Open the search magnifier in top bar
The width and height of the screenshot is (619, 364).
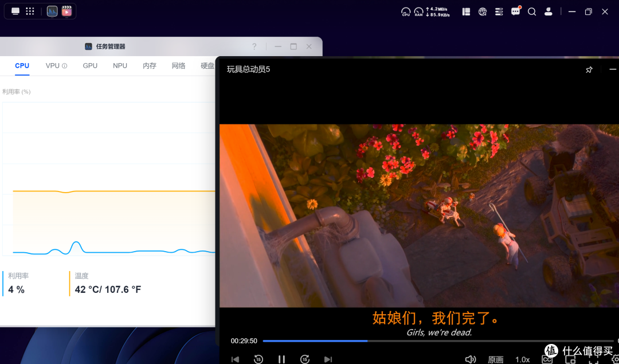coord(532,12)
